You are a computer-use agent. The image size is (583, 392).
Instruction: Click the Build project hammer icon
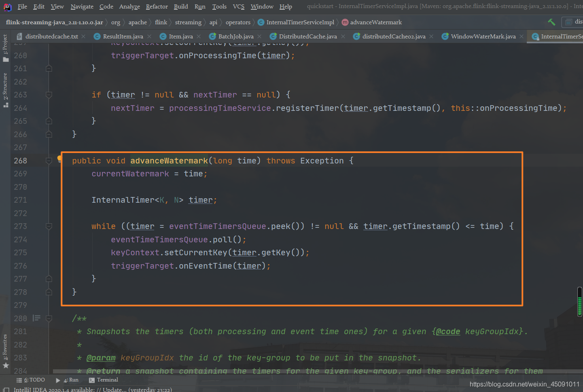[x=551, y=22]
